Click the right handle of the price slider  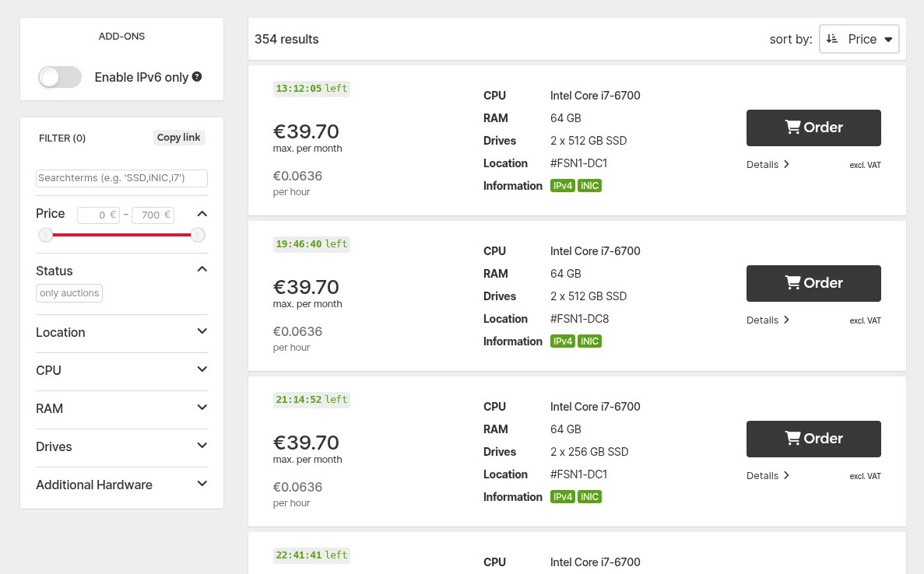click(x=198, y=235)
